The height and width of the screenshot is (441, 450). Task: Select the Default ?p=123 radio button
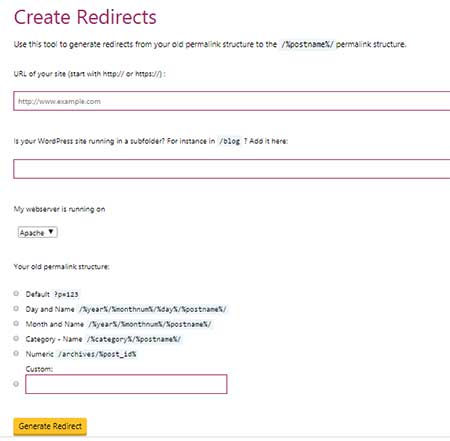pyautogui.click(x=16, y=294)
